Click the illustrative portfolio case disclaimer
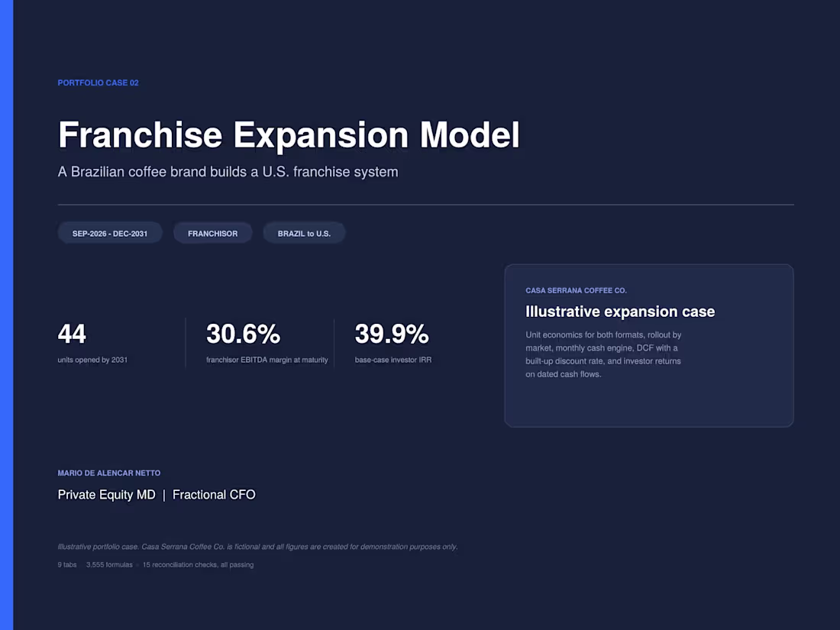This screenshot has width=840, height=630. [257, 547]
